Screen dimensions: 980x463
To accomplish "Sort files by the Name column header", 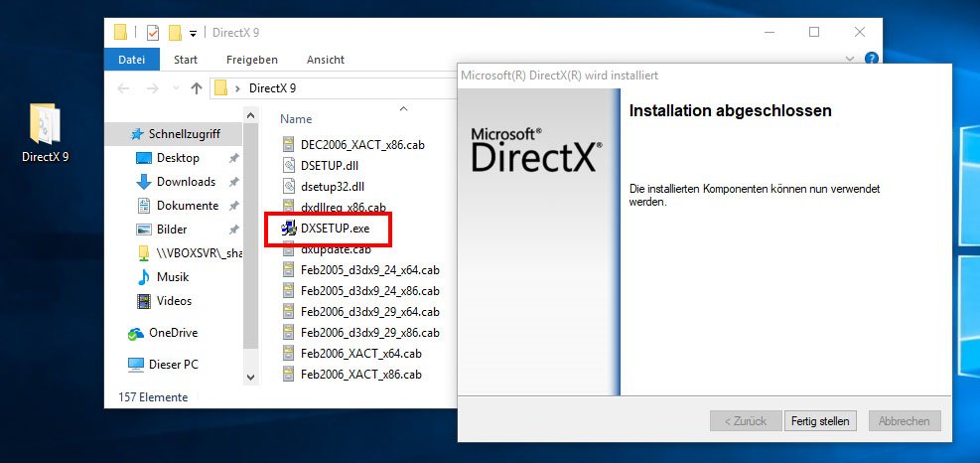I will tap(296, 118).
